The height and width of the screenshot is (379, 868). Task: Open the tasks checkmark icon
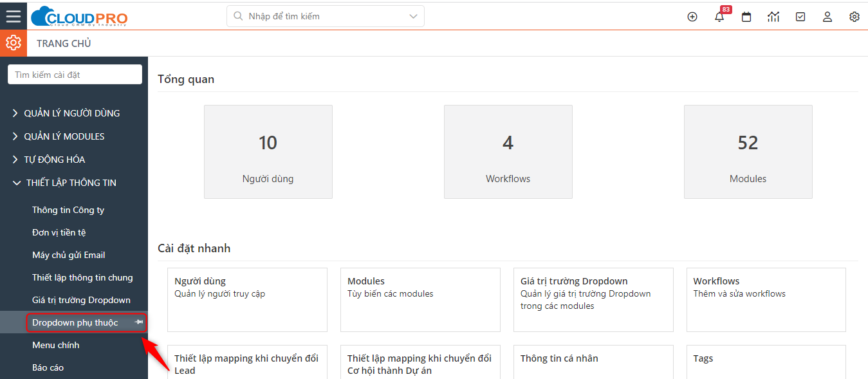(800, 17)
